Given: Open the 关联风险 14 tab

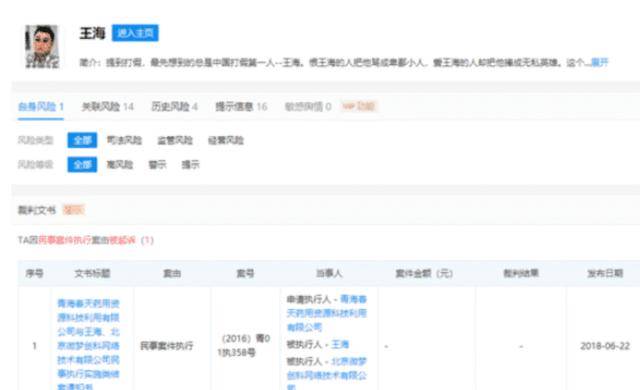Looking at the screenshot, I should 108,107.
